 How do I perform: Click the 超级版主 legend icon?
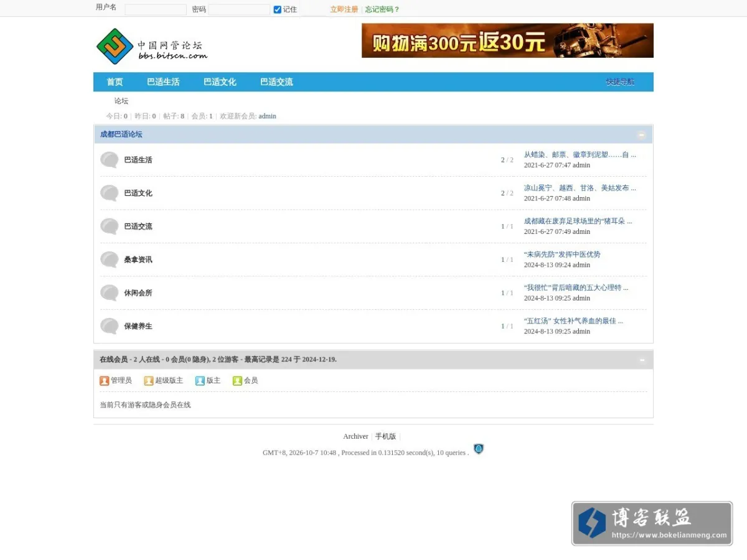[x=149, y=381]
